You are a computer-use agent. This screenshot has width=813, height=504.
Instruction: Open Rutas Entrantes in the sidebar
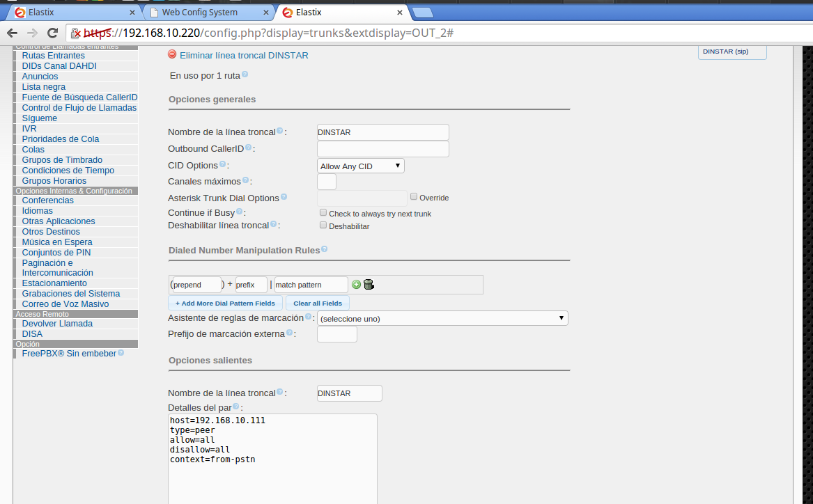tap(54, 56)
